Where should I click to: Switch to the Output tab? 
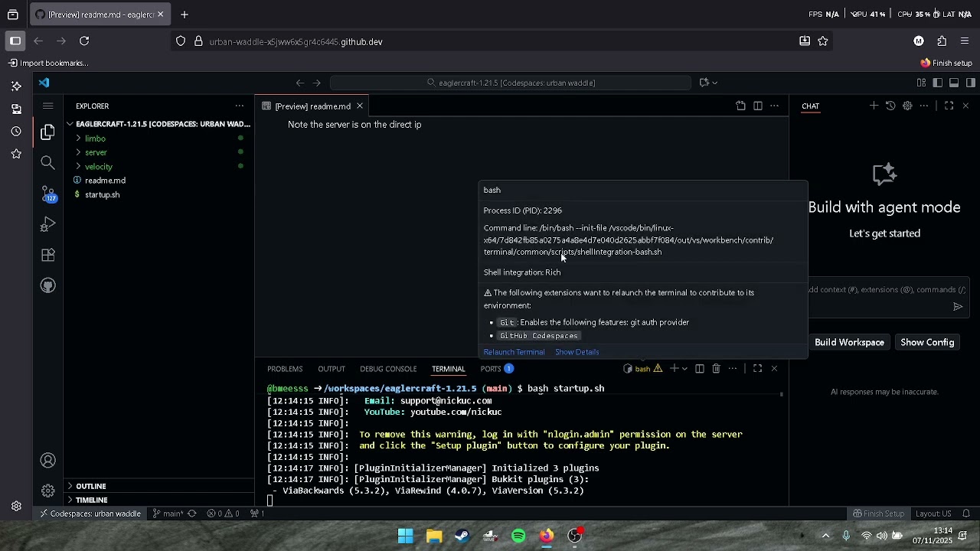332,369
